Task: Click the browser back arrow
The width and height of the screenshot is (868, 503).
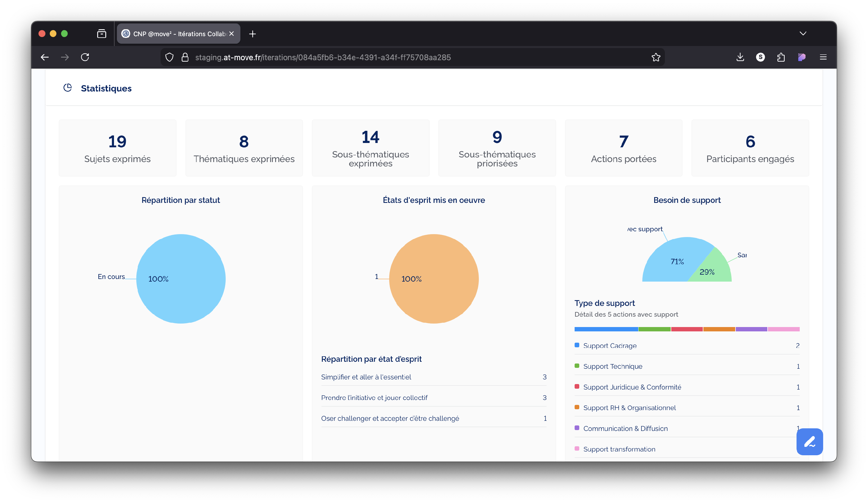Action: [x=45, y=57]
